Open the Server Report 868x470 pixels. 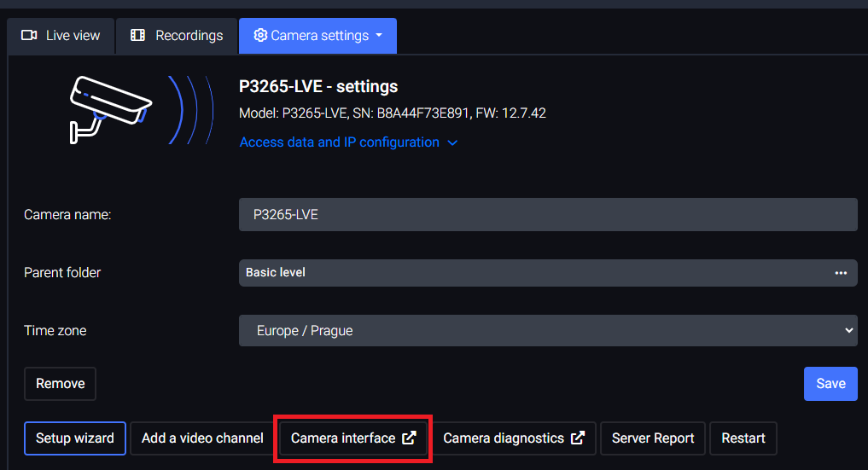coord(653,438)
